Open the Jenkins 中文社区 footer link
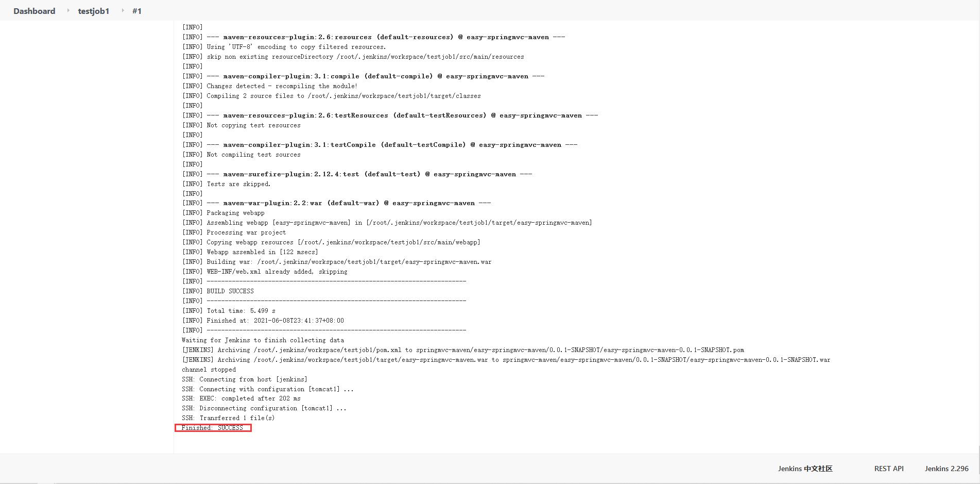Image resolution: width=980 pixels, height=484 pixels. [805, 469]
